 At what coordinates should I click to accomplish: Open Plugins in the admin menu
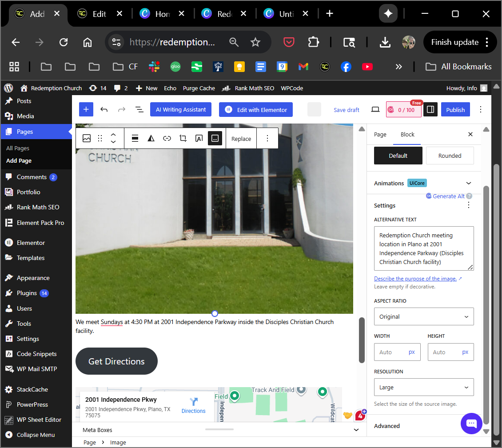coord(27,293)
